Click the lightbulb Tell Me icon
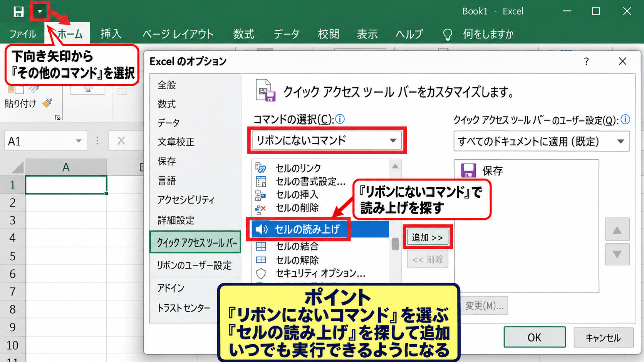This screenshot has width=644, height=362. coord(447,35)
